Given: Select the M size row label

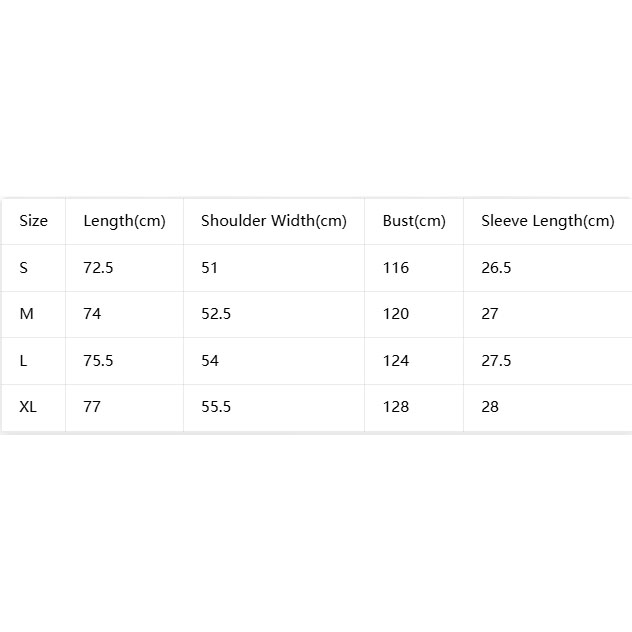Looking at the screenshot, I should point(33,314).
